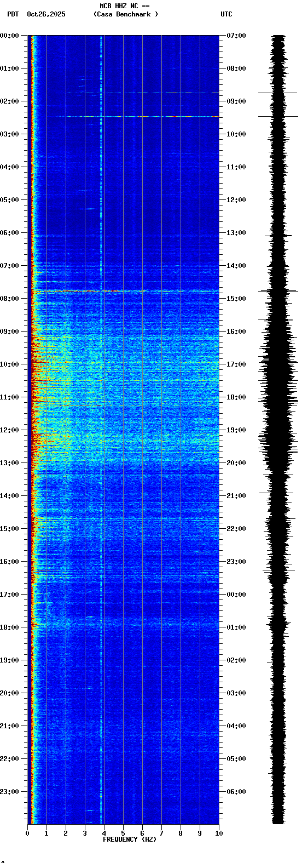This screenshot has width=302, height=868.
Task: Click the 06:00 PDT time label
Action: 9,233
